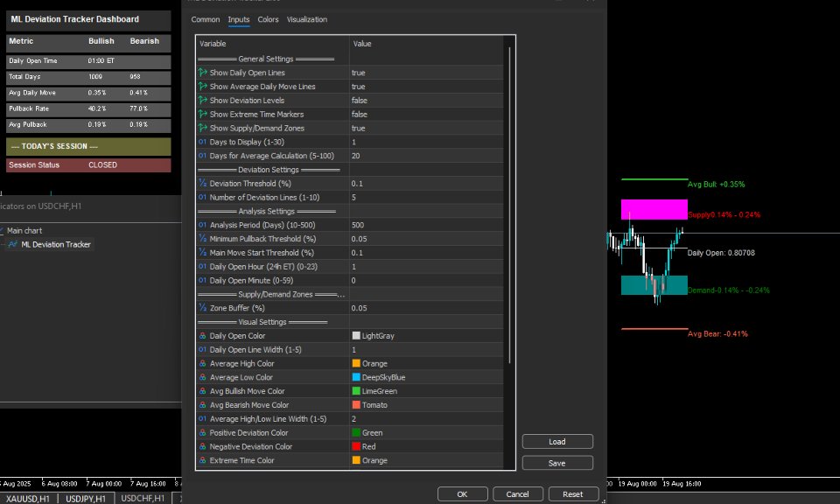Image resolution: width=840 pixels, height=504 pixels.
Task: Click the Daily Open Minute integer icon
Action: click(x=202, y=280)
